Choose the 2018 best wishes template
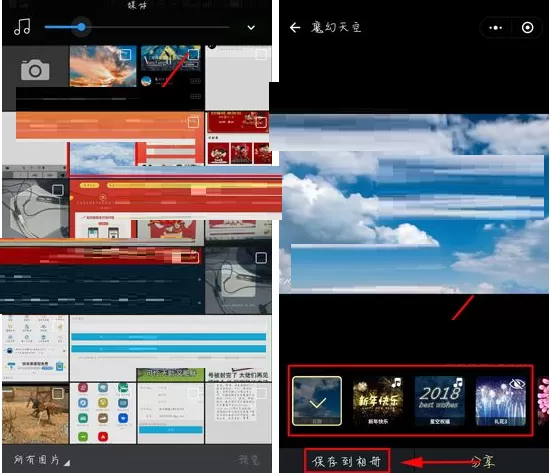The image size is (551, 473). click(440, 401)
